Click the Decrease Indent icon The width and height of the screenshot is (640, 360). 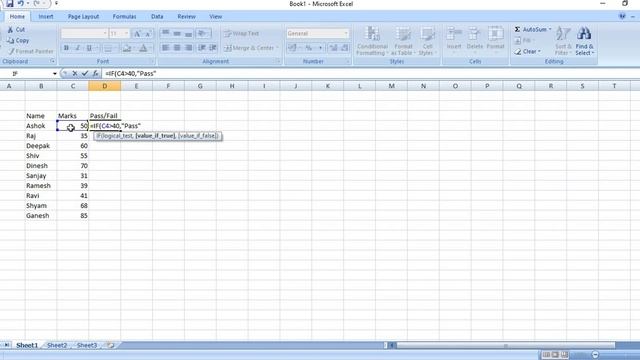(x=202, y=48)
